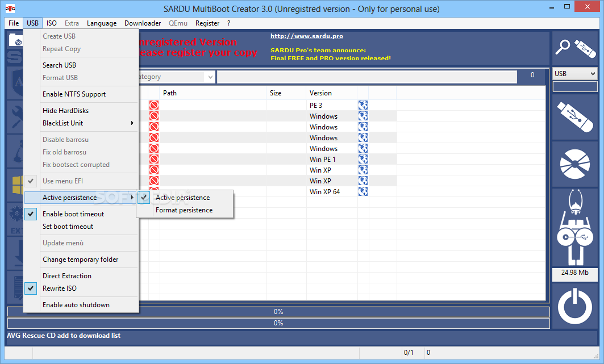Viewport: 604px width, 364px height.
Task: Select Enable auto shutdown
Action: [76, 305]
